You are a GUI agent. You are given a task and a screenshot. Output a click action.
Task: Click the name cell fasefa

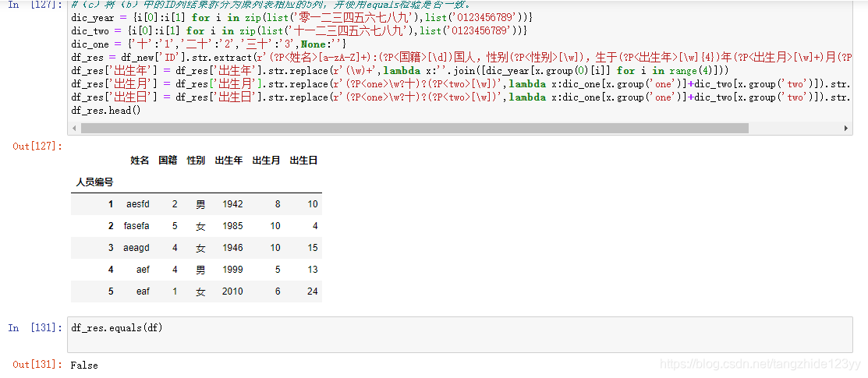[136, 226]
